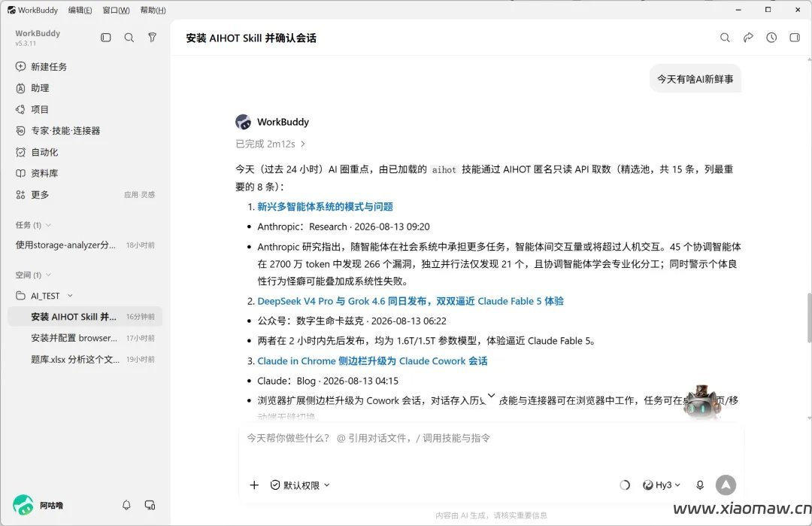The height and width of the screenshot is (526, 812).
Task: Open the 帮助(H) menu
Action: [x=153, y=10]
